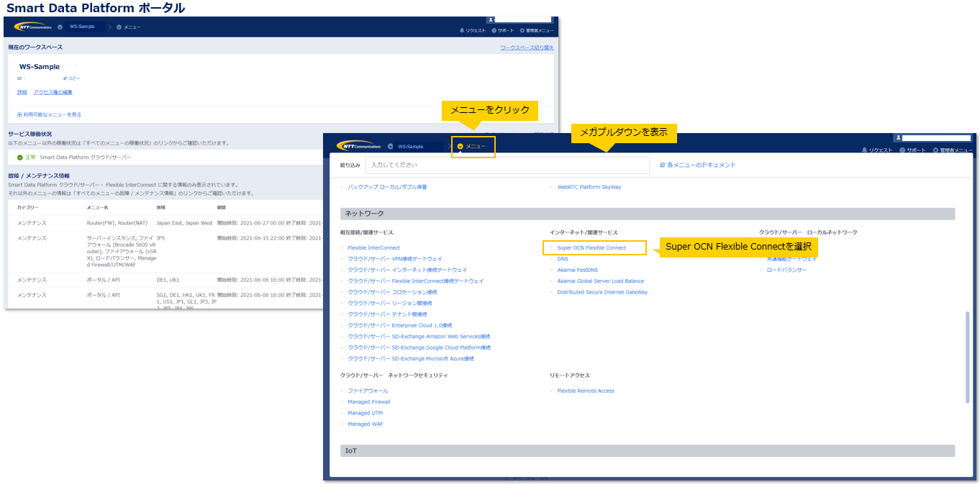980x487 pixels.
Task: Expand 利用可能なメニューを見る
Action: [x=20, y=114]
